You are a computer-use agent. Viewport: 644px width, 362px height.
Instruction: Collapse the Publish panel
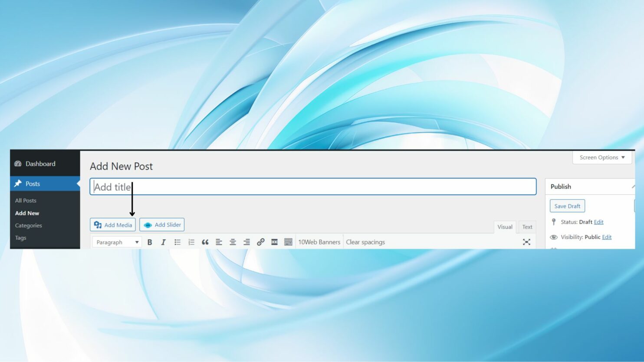coord(633,186)
